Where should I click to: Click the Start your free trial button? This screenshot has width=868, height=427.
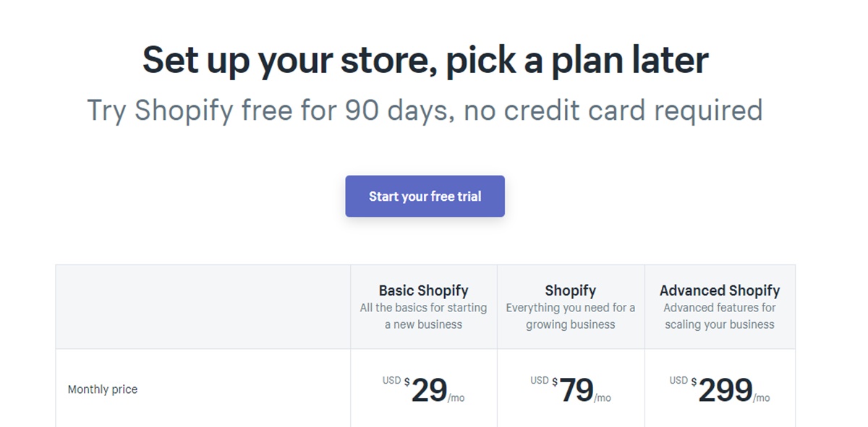(x=425, y=197)
